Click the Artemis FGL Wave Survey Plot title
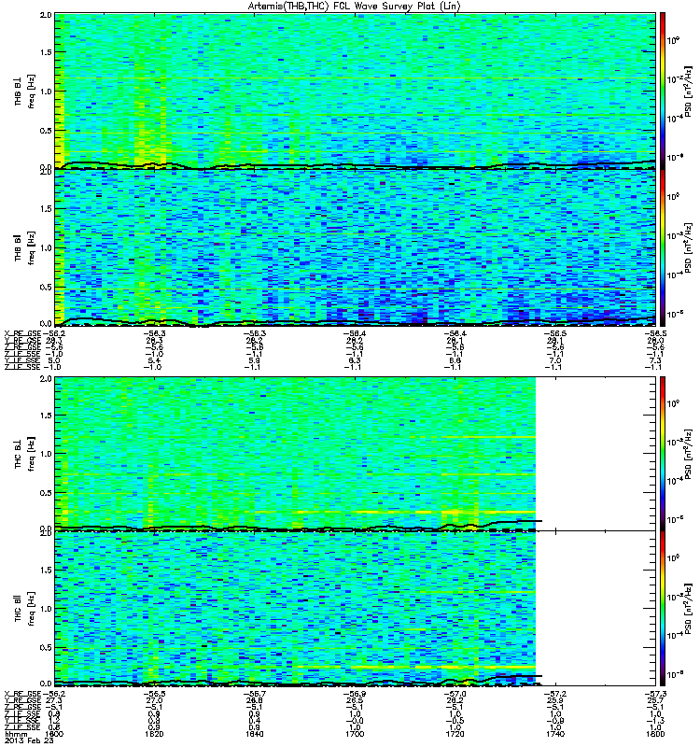The image size is (700, 747). tap(355, 7)
